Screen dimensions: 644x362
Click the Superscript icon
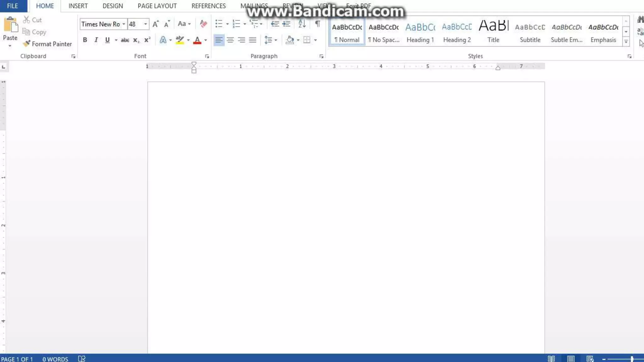click(x=147, y=40)
